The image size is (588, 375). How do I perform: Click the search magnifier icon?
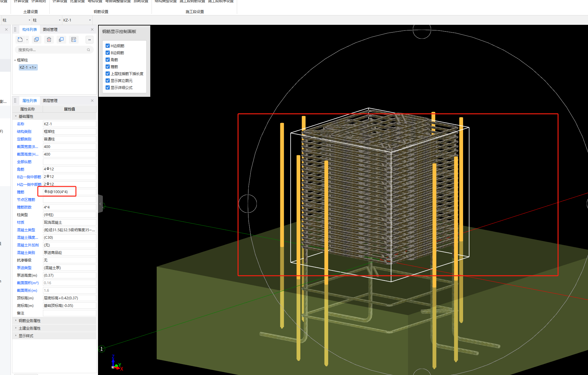coord(89,50)
